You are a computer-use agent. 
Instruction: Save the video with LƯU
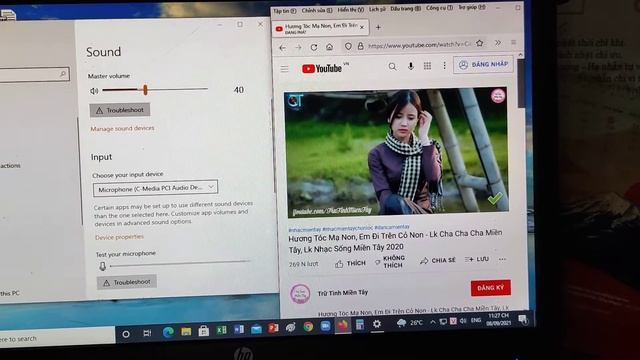pos(477,259)
